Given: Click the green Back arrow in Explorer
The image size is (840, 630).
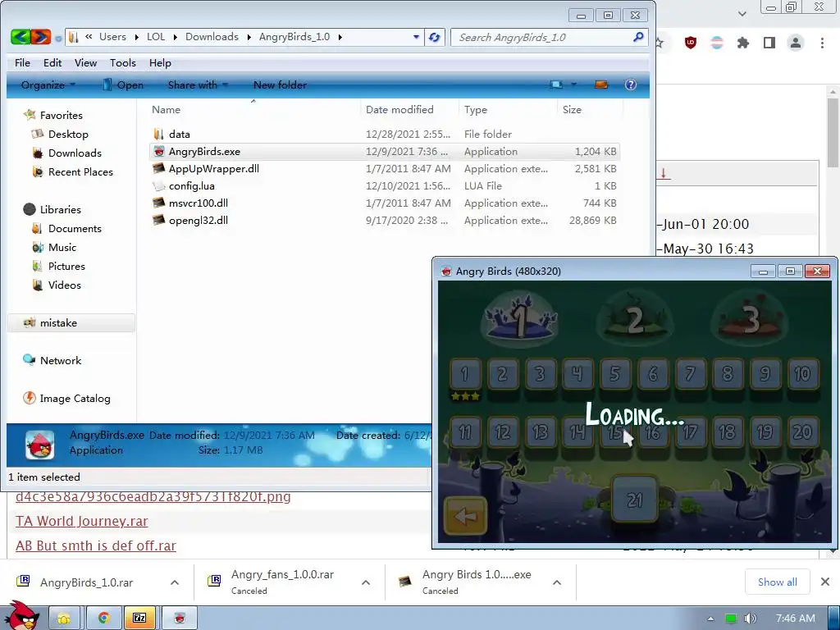Looking at the screenshot, I should point(21,37).
